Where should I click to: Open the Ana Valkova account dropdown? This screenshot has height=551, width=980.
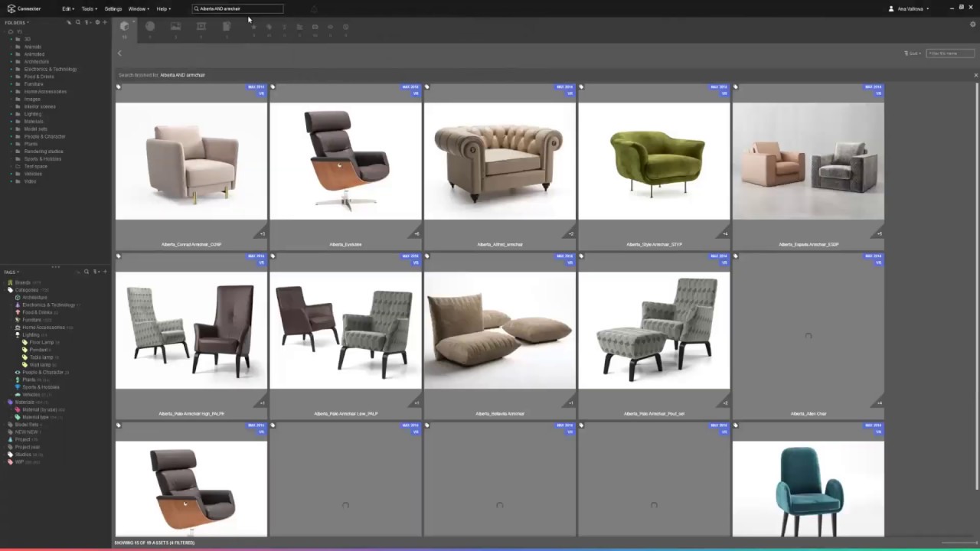[x=913, y=8]
